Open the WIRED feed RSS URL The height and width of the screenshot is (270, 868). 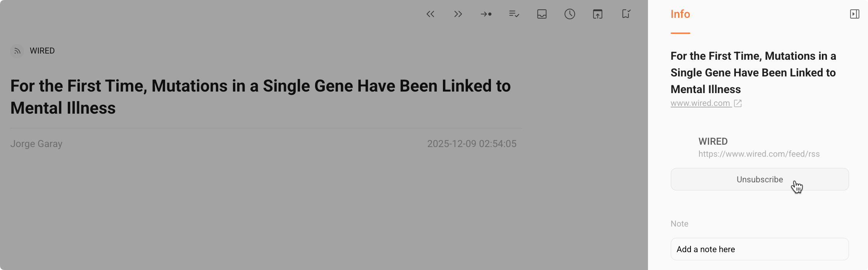click(759, 154)
